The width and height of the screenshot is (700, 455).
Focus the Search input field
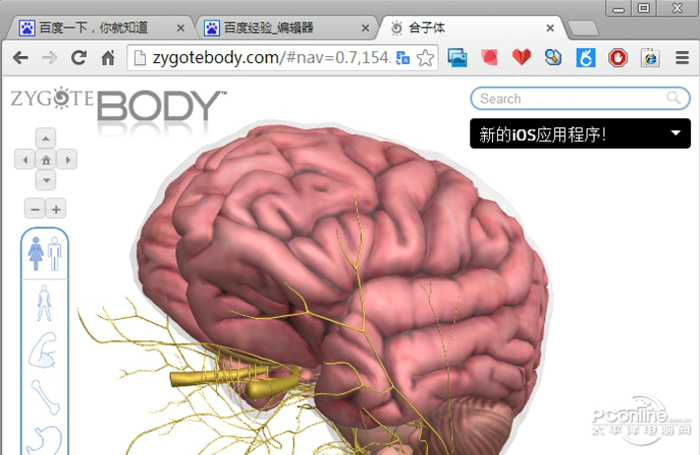(580, 98)
